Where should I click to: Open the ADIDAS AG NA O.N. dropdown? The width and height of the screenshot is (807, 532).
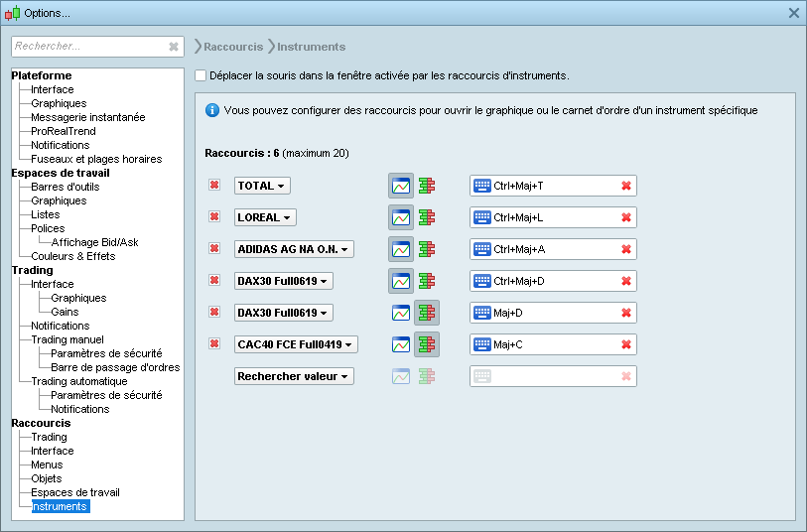click(294, 249)
